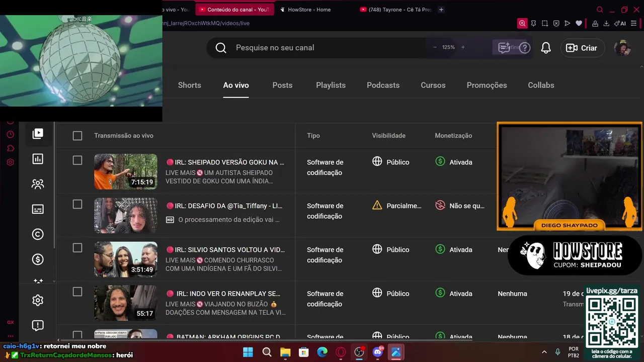Open Community people icon in sidebar
644x362 pixels.
38,184
